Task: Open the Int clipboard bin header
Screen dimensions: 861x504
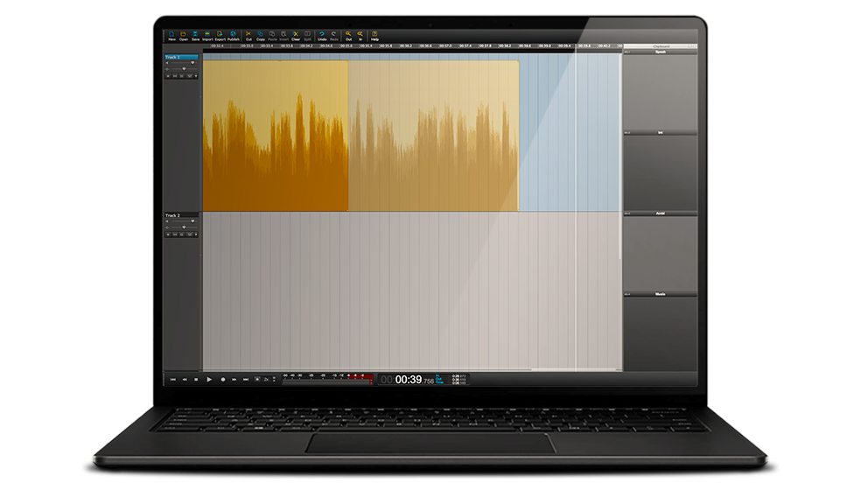Action: pos(660,132)
